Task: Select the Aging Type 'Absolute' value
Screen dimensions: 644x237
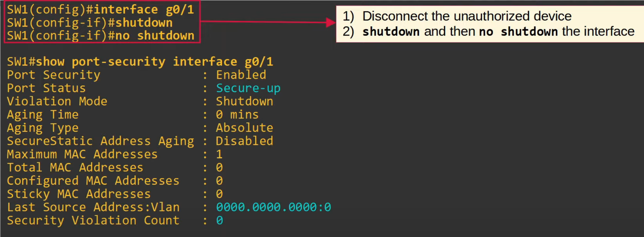Action: [x=244, y=128]
